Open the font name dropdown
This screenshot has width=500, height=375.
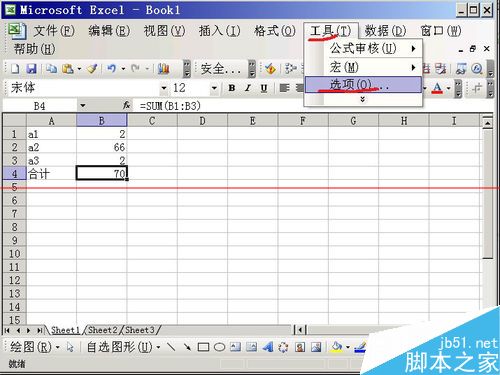(x=164, y=88)
